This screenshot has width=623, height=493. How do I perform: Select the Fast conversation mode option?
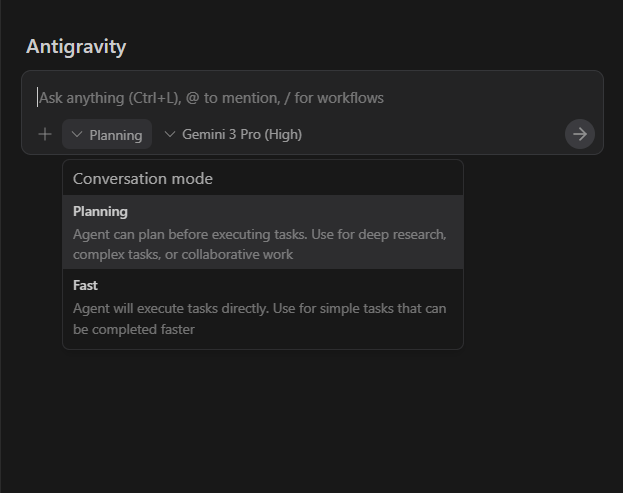tap(262, 307)
